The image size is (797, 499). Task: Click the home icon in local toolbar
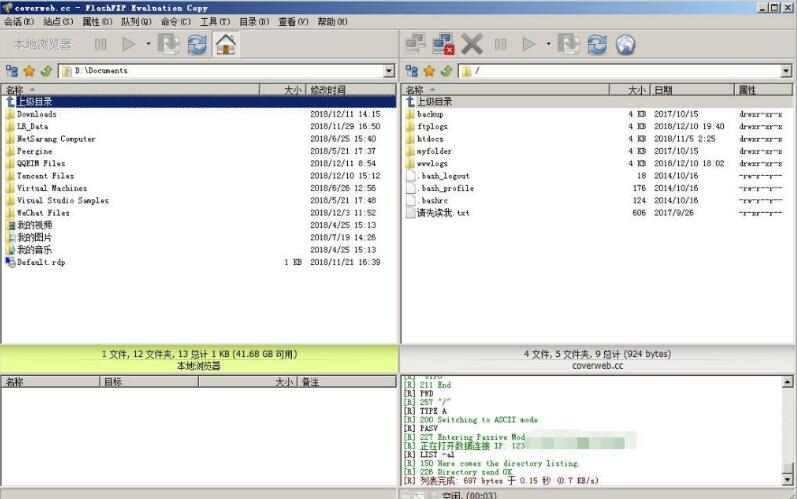click(x=226, y=44)
